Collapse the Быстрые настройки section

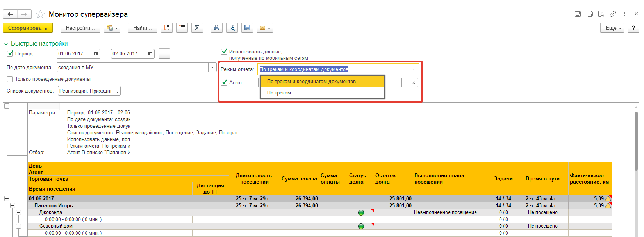[x=6, y=44]
